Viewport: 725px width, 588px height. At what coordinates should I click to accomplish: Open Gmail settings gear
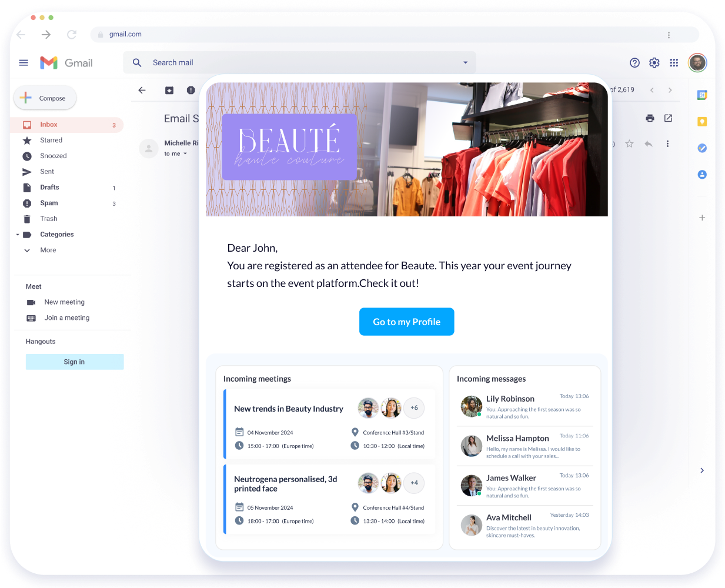pos(654,63)
